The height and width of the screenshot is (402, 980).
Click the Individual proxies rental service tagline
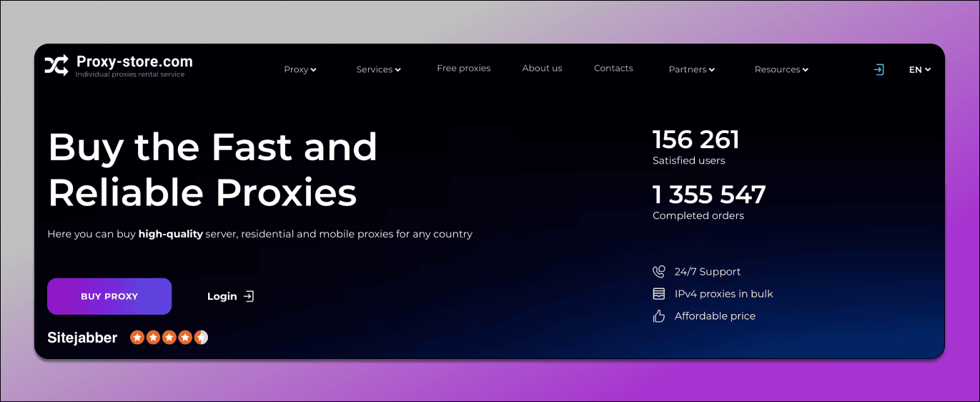coord(130,74)
